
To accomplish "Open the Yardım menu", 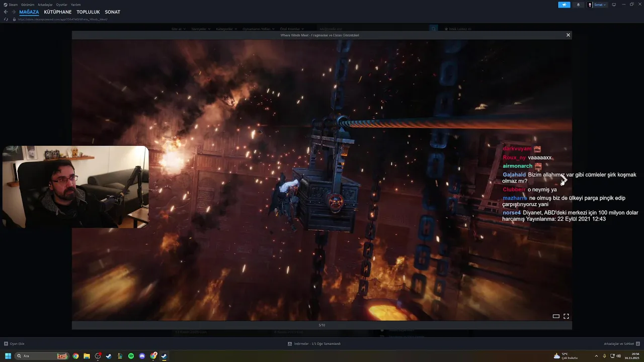I will click(x=75, y=5).
